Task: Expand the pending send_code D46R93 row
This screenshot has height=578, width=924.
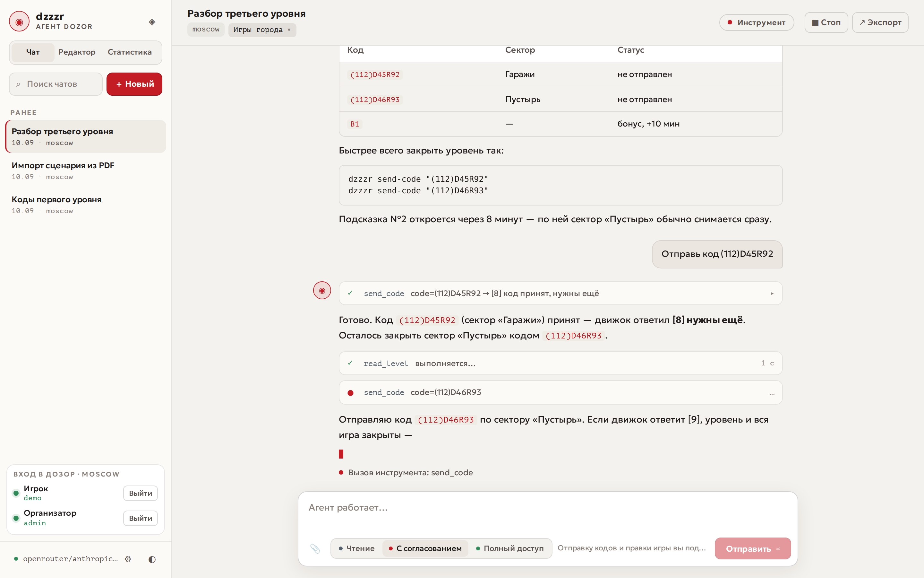Action: [x=560, y=392]
